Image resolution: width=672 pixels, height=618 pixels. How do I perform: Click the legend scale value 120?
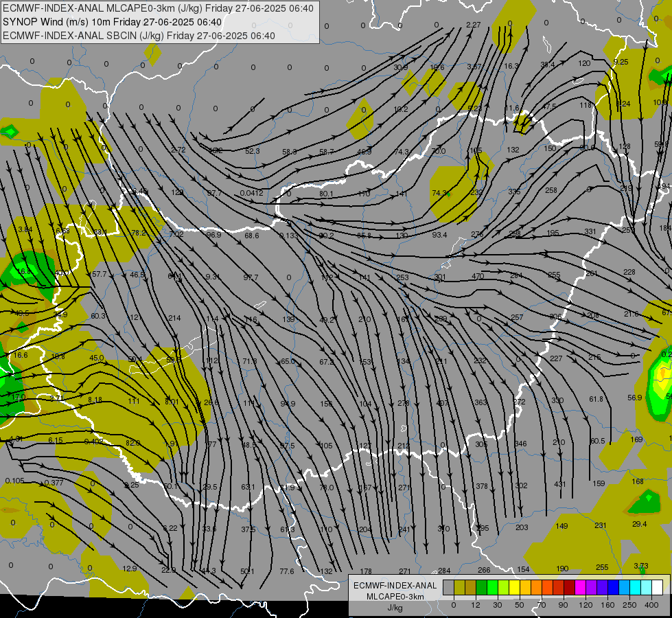[586, 605]
